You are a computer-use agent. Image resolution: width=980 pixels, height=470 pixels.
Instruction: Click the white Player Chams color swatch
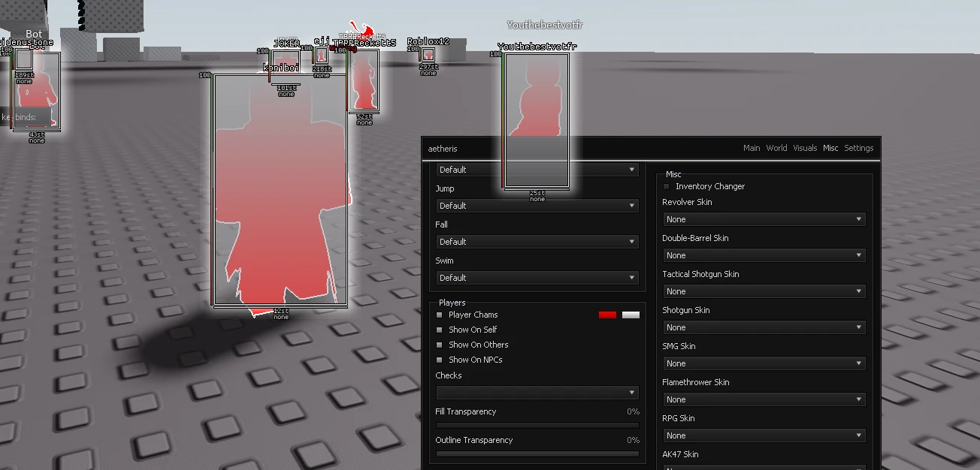pyautogui.click(x=631, y=315)
